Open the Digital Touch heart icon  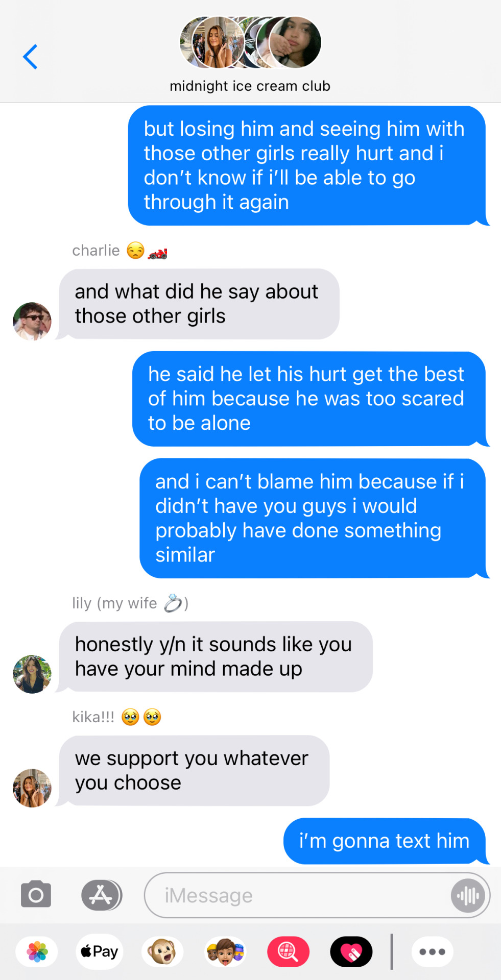coord(351,951)
